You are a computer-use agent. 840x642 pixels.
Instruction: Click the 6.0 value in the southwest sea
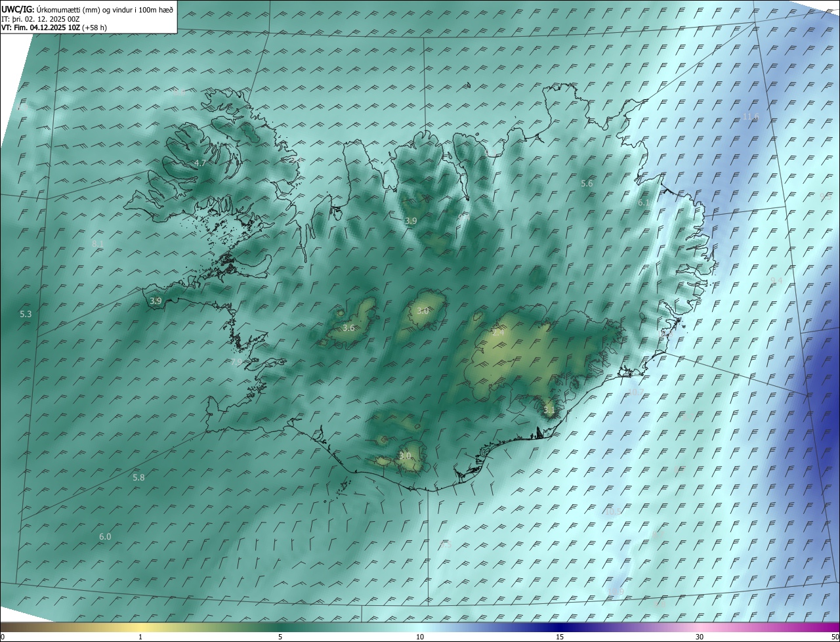pos(105,536)
